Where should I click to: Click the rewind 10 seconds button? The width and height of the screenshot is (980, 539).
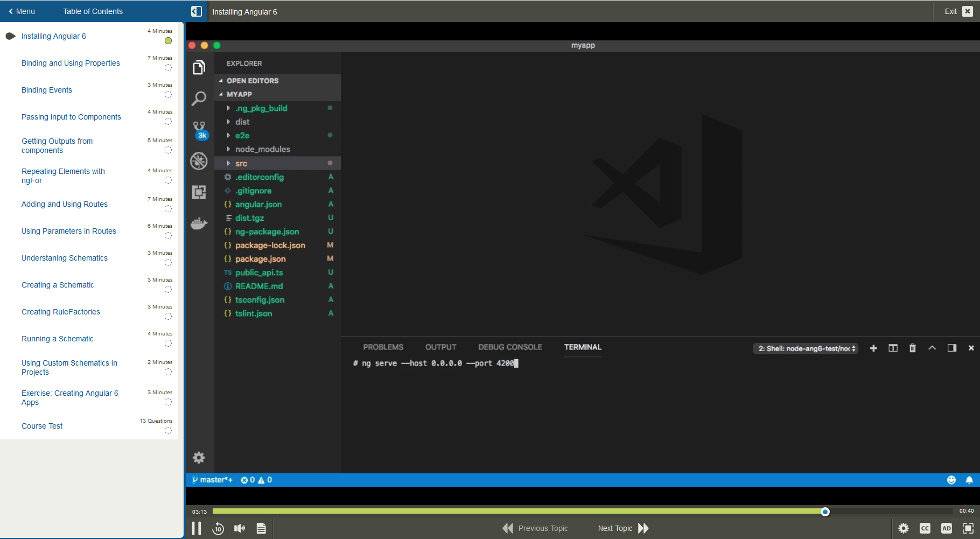pos(218,529)
